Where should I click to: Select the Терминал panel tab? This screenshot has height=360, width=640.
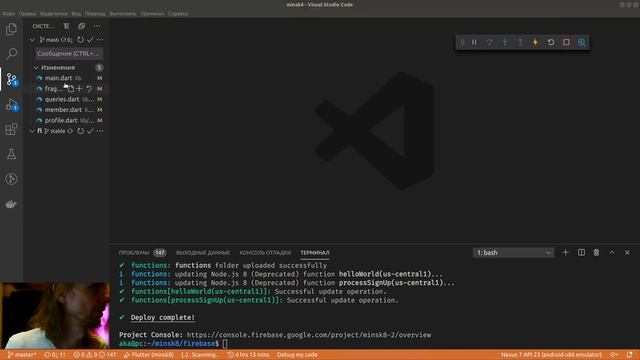[315, 253]
